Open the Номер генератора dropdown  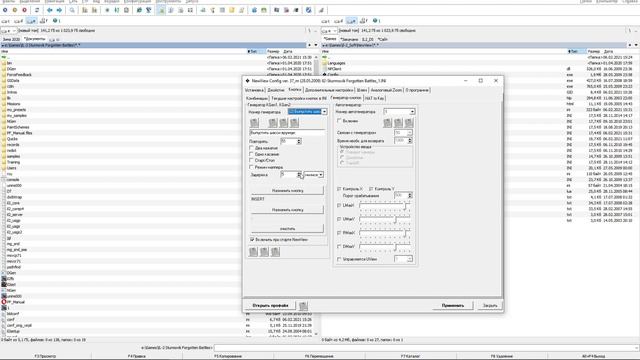point(324,111)
